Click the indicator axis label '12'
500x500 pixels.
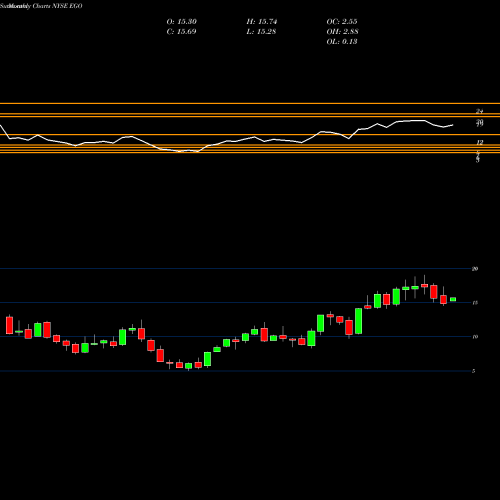tap(479, 143)
